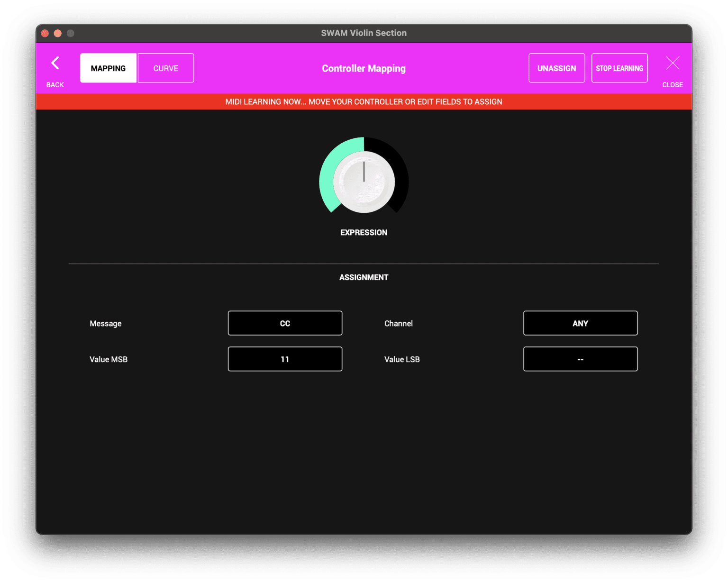This screenshot has height=582, width=728.
Task: Click the red MIDI learning banner
Action: tap(364, 102)
